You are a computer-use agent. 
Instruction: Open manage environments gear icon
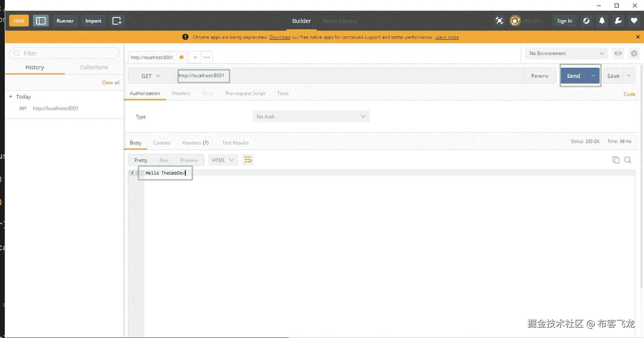634,53
